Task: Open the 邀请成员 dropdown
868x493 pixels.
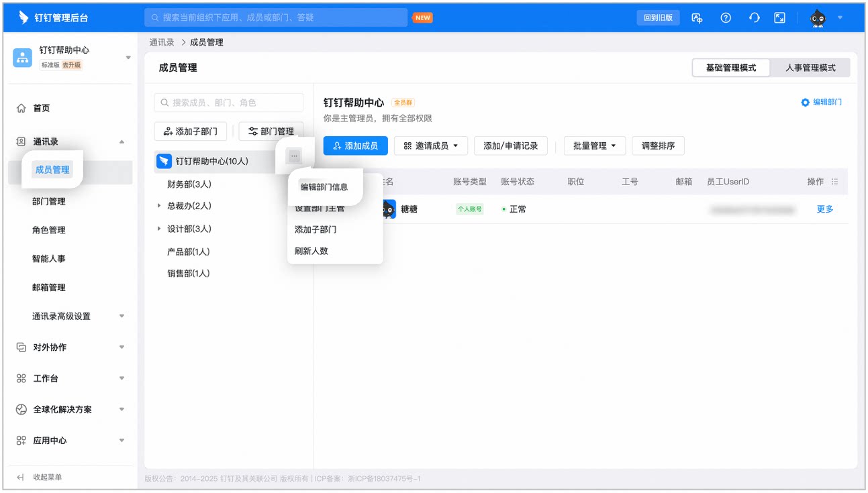Action: coord(430,146)
